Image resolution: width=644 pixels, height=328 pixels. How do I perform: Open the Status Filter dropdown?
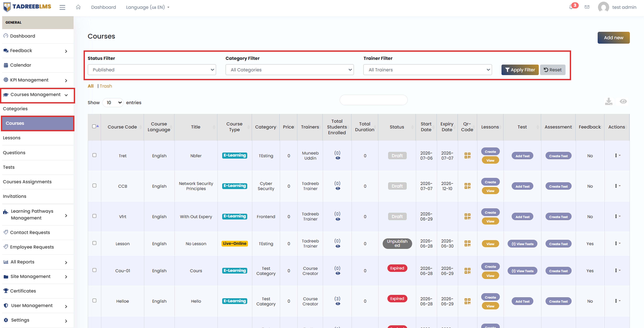(152, 70)
